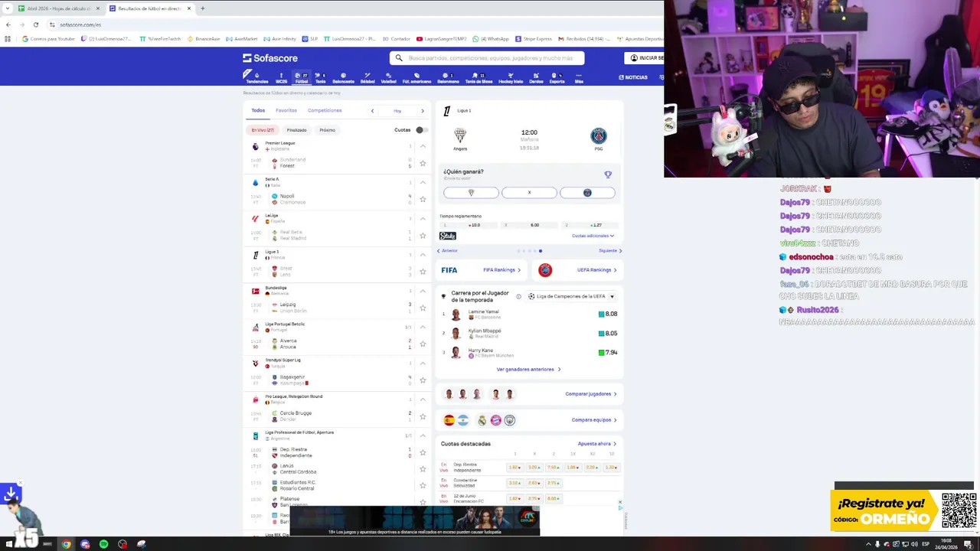Select the Fútbol sport icon
This screenshot has width=980, height=551.
(301, 77)
